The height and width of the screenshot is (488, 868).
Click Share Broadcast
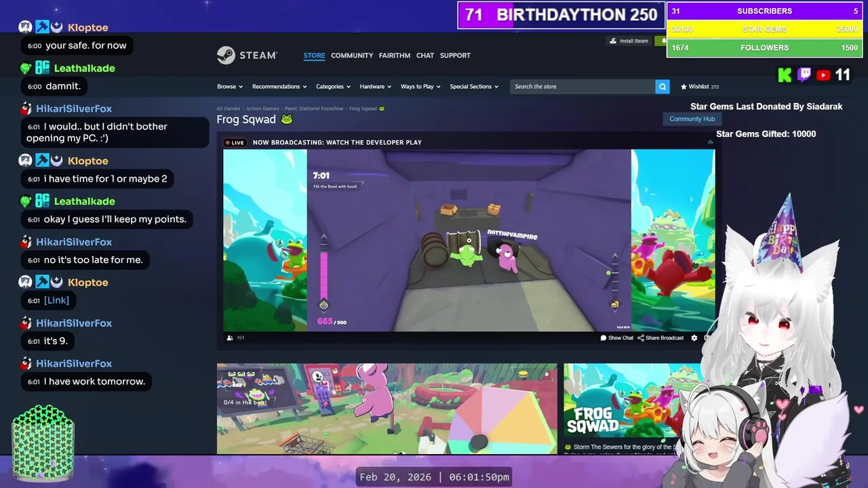[660, 338]
